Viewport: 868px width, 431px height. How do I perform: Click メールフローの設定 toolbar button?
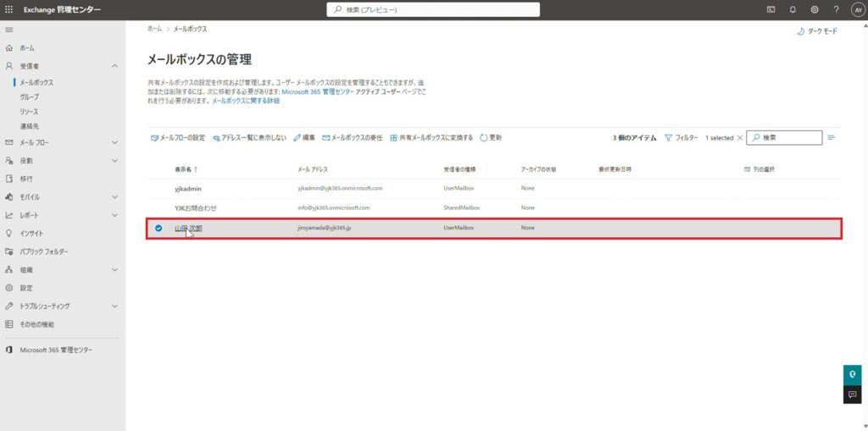(x=178, y=138)
